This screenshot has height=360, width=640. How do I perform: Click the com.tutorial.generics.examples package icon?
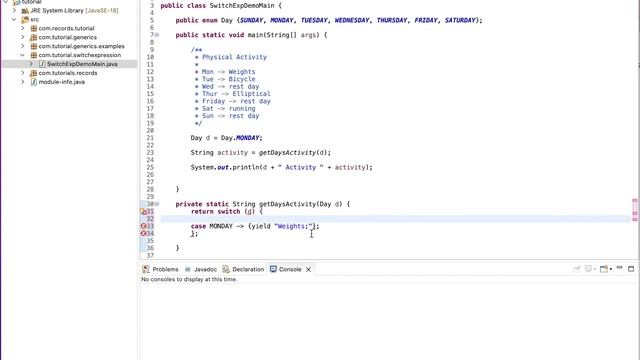pos(34,47)
